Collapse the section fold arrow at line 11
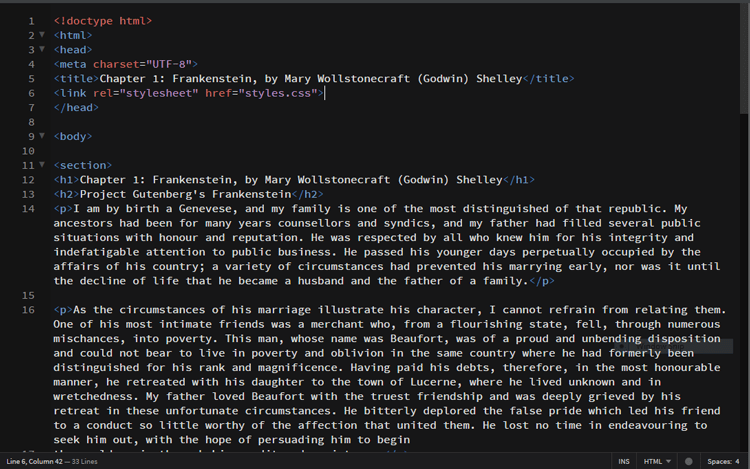Viewport: 750px width, 469px height. click(42, 164)
